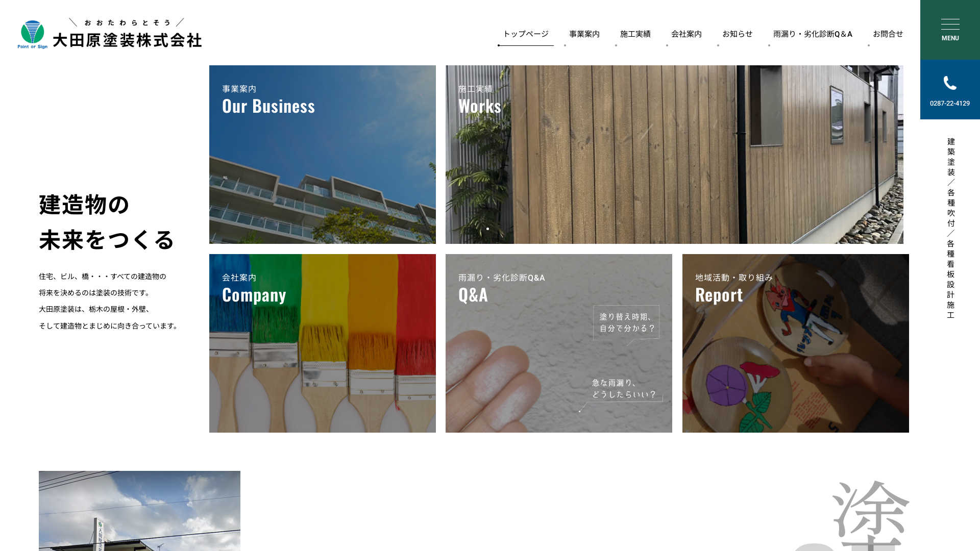Click the 大田原塗装株式会社 company name

point(127,40)
